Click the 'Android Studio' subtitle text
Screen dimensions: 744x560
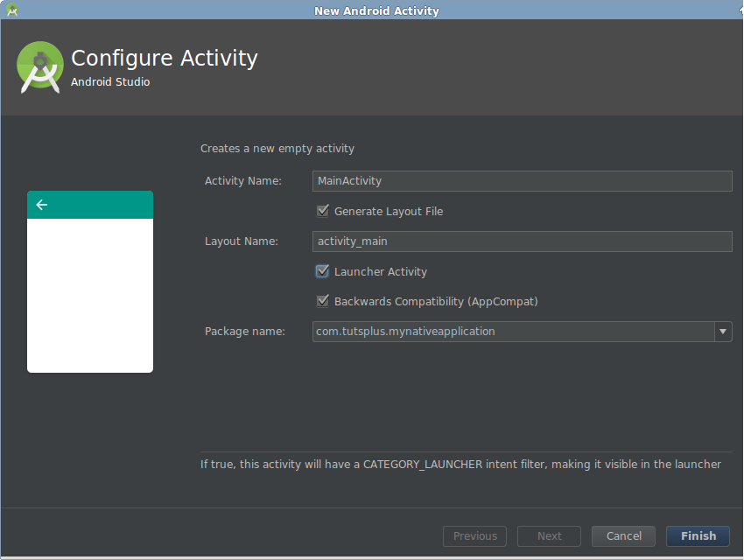(x=110, y=82)
